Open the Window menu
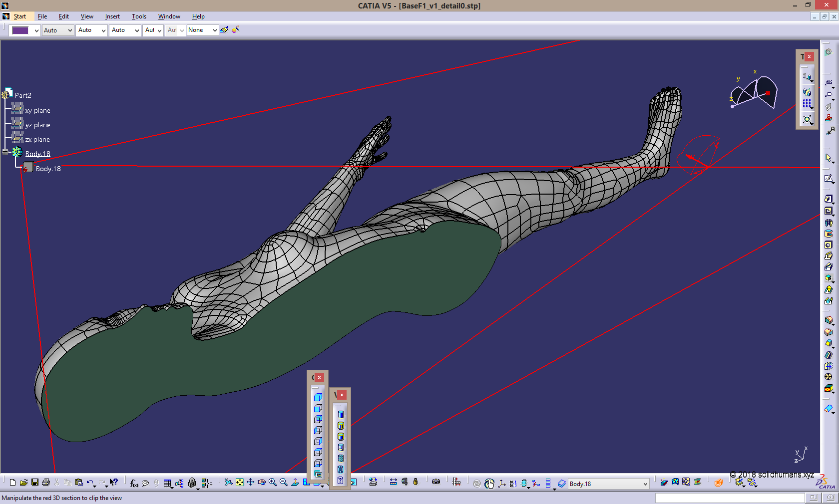This screenshot has width=839, height=504. 169,16
